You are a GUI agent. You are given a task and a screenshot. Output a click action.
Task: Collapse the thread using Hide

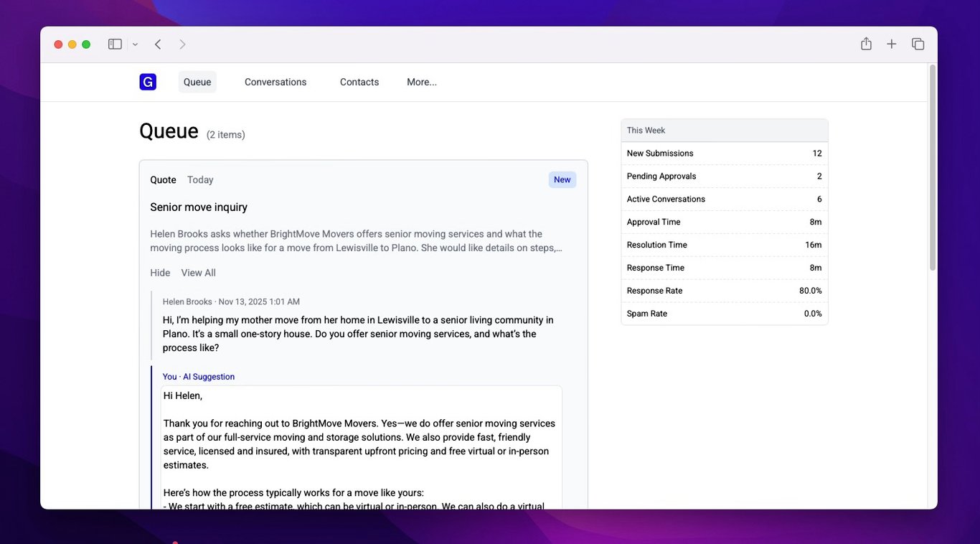[159, 272]
